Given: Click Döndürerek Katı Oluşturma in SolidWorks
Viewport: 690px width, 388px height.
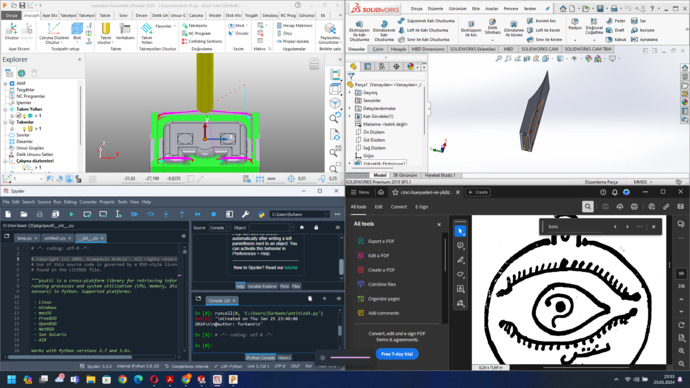Looking at the screenshot, I should click(x=384, y=30).
